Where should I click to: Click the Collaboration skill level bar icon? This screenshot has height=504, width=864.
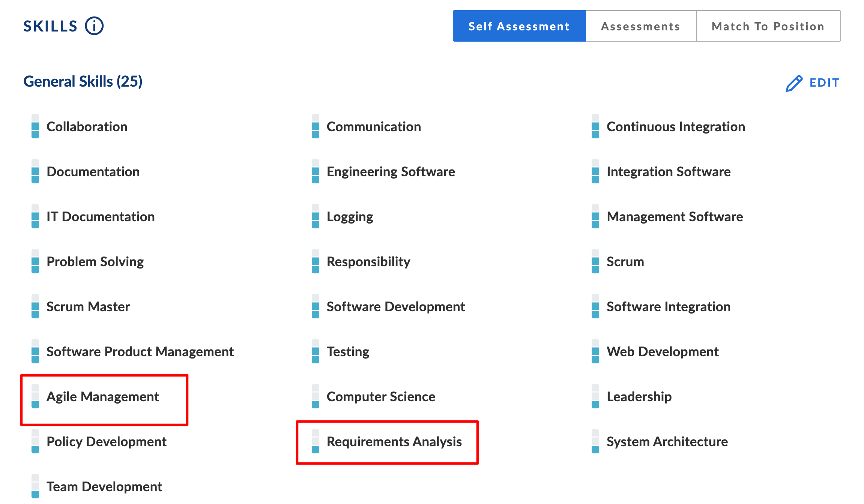35,126
